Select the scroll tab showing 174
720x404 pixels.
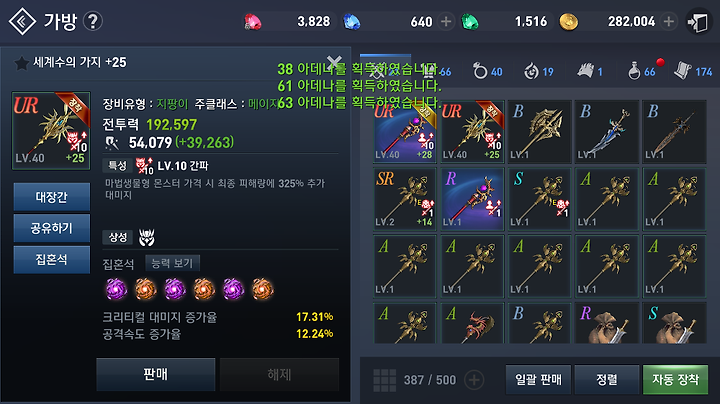tap(693, 72)
